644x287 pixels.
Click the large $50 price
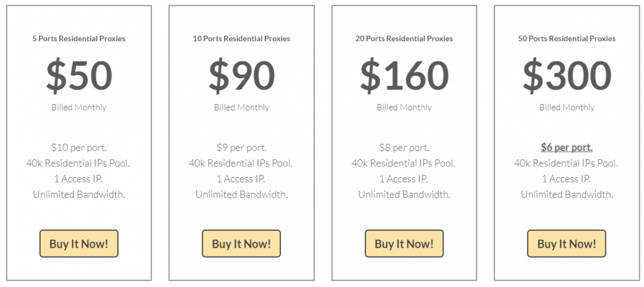[x=79, y=76]
